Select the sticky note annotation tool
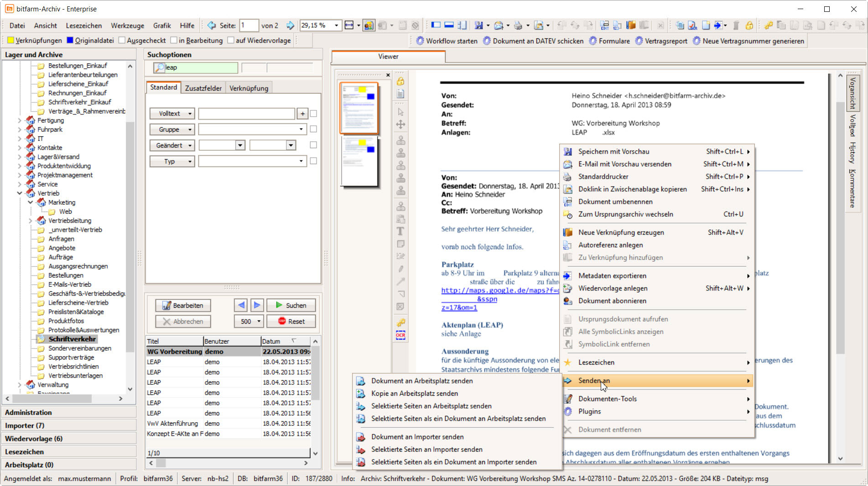This screenshot has height=486, width=868. (400, 244)
